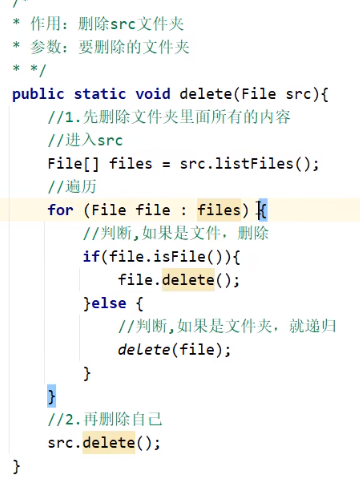The height and width of the screenshot is (488, 360).
Task: Click highlighted "delete" in src.delete()
Action: pos(109,443)
